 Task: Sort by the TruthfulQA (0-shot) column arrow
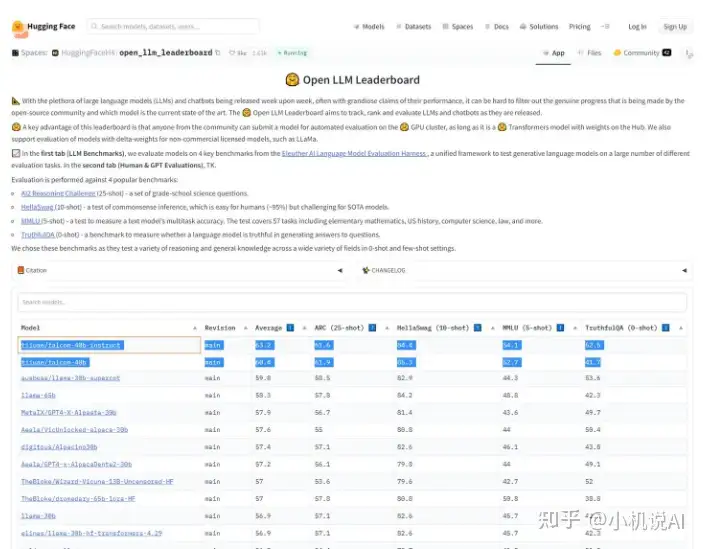pos(681,328)
